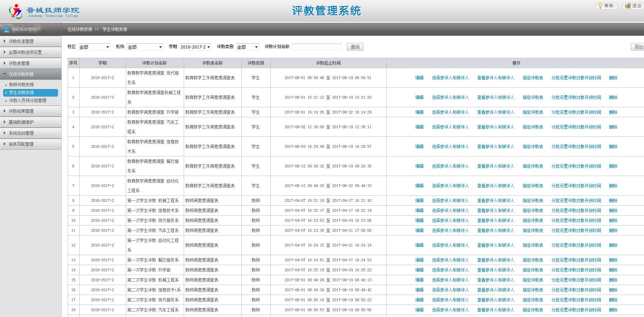644x317 pixels.
Task: Click 指定评教表 for row 16
Action: 533,290
